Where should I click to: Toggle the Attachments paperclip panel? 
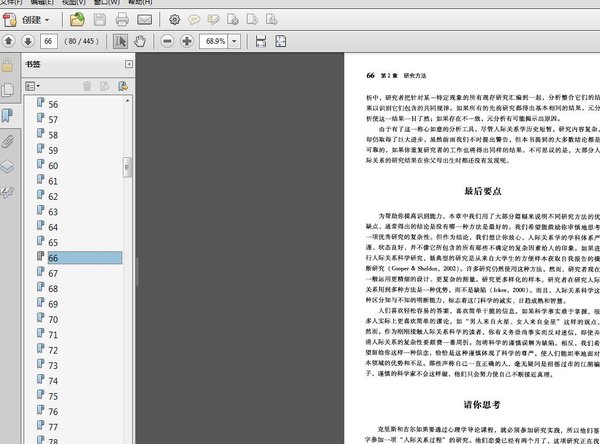coord(8,140)
